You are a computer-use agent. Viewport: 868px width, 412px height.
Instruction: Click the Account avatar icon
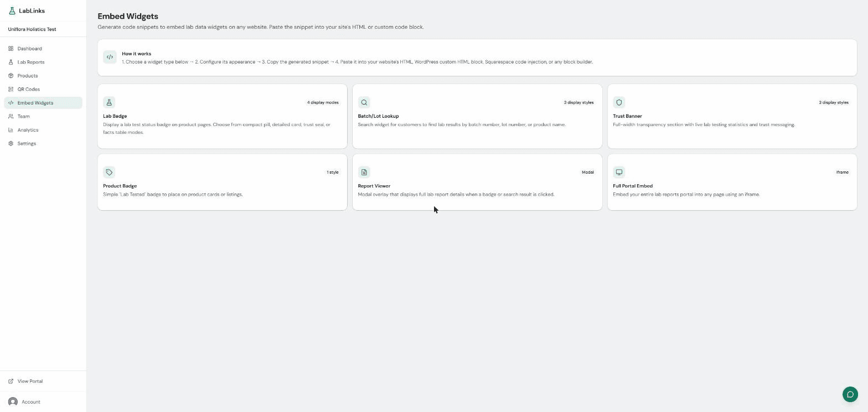pyautogui.click(x=13, y=402)
